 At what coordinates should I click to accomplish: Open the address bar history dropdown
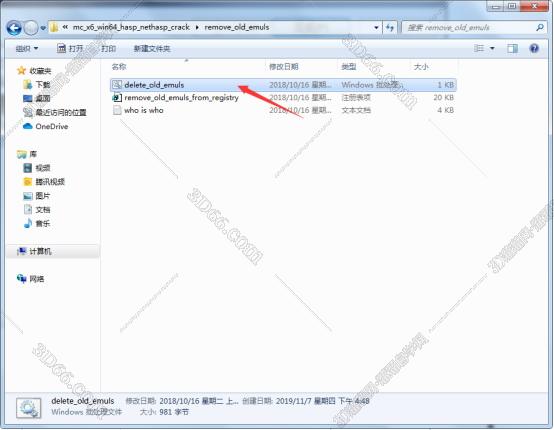(376, 28)
